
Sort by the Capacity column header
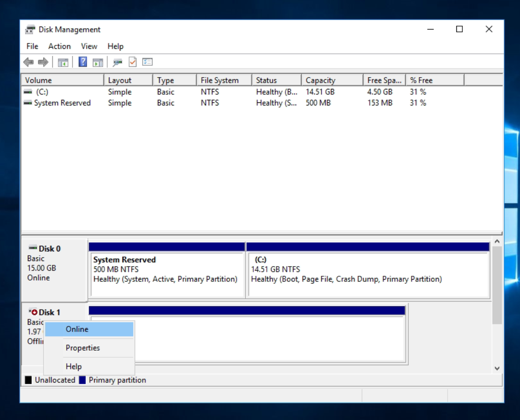[x=332, y=80]
